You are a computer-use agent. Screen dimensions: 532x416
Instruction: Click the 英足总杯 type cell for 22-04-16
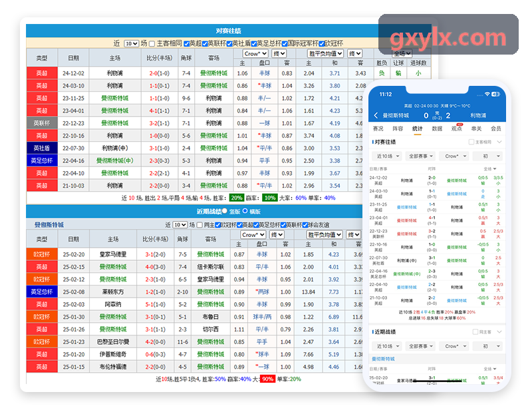pyautogui.click(x=42, y=160)
